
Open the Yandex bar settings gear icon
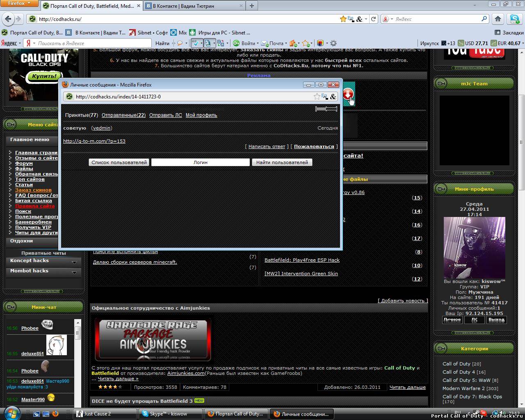[333, 43]
